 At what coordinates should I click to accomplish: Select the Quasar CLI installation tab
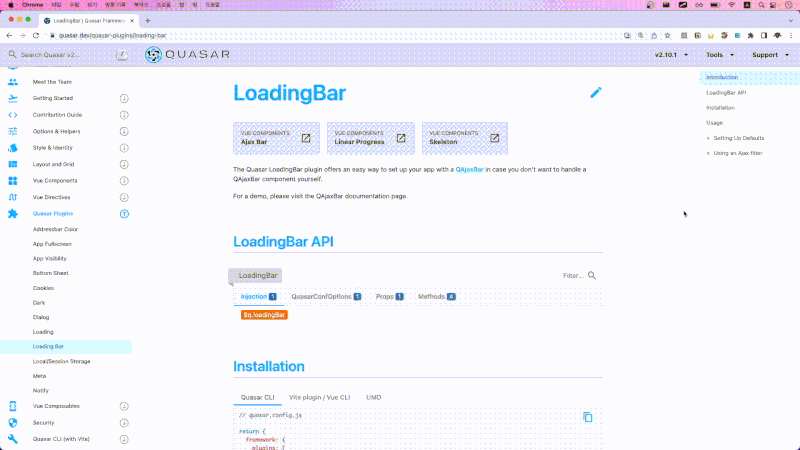click(x=258, y=397)
